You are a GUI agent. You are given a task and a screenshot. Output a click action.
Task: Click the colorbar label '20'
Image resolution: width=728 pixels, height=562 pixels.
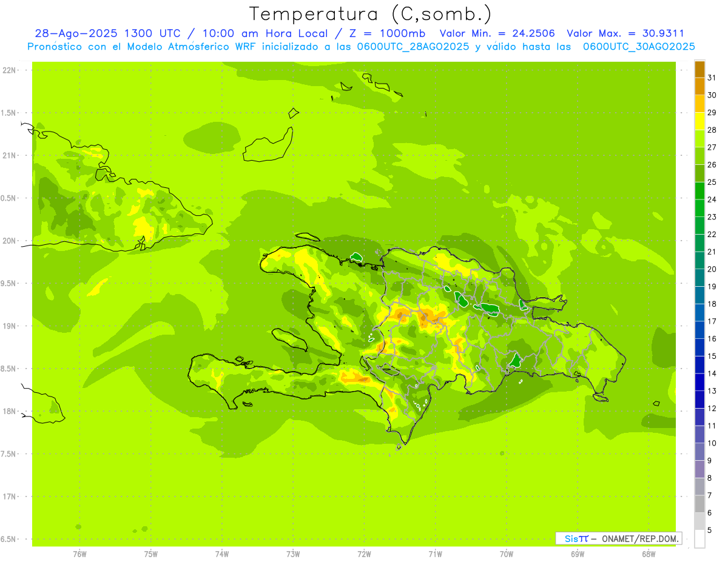[712, 269]
